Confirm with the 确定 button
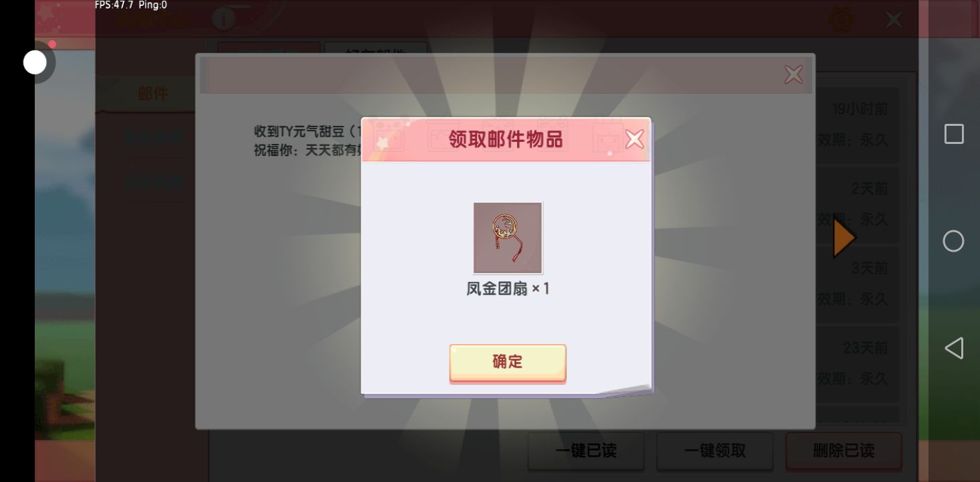 [x=508, y=363]
